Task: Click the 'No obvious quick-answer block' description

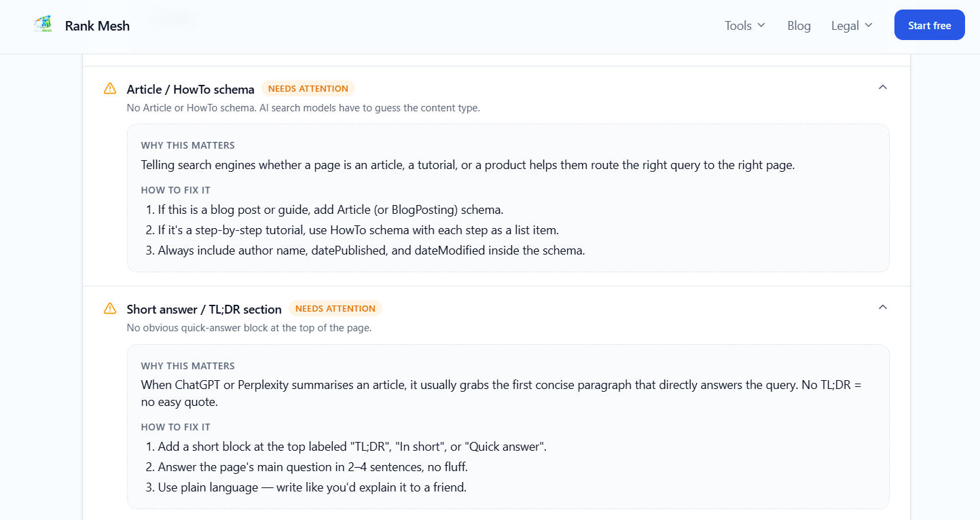Action: tap(249, 328)
